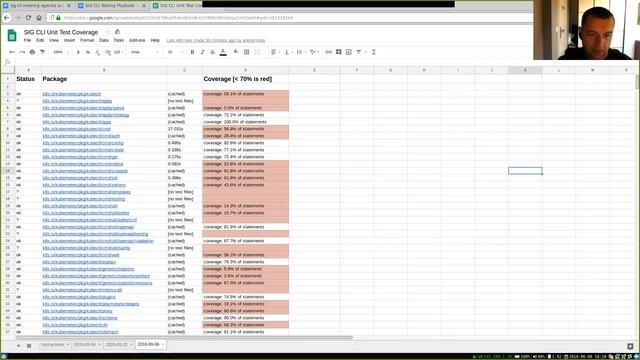Screen dimensions: 640x360
Task: Toggle bold formatting
Action: point(192,52)
